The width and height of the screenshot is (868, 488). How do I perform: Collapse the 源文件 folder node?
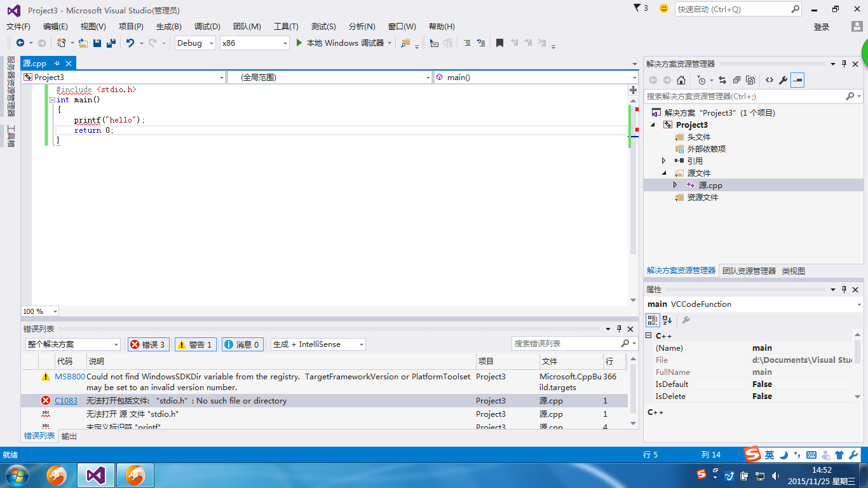click(x=664, y=173)
